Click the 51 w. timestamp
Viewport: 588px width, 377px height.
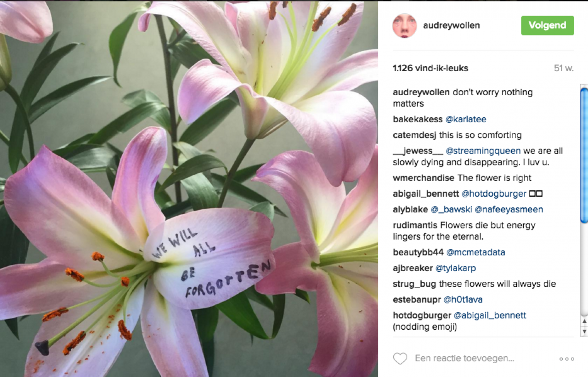pos(564,69)
